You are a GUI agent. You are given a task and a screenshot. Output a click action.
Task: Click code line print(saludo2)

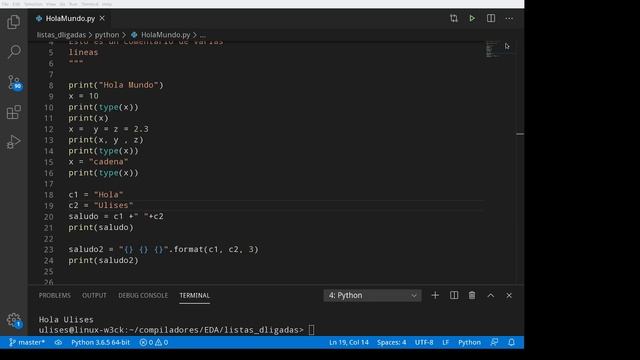[103, 260]
